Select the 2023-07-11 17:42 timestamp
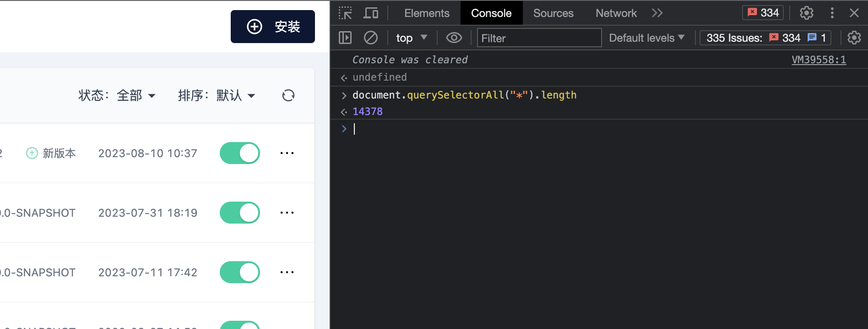The image size is (868, 329). click(148, 272)
